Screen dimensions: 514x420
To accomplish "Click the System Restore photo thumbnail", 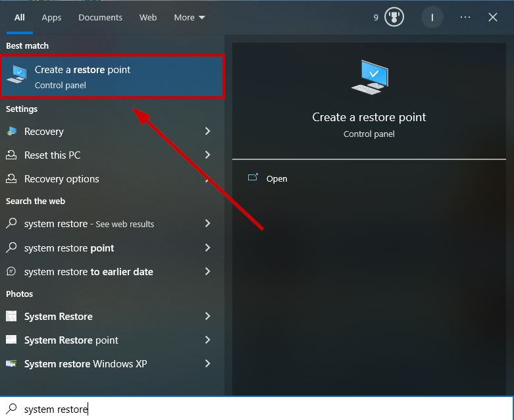I will pyautogui.click(x=11, y=316).
